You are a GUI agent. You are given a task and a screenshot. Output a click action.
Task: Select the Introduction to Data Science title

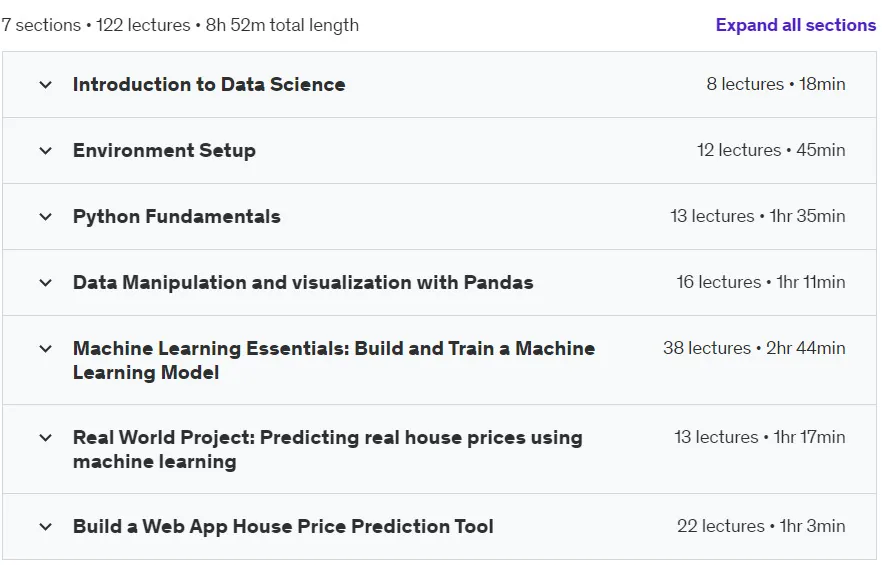pos(209,84)
